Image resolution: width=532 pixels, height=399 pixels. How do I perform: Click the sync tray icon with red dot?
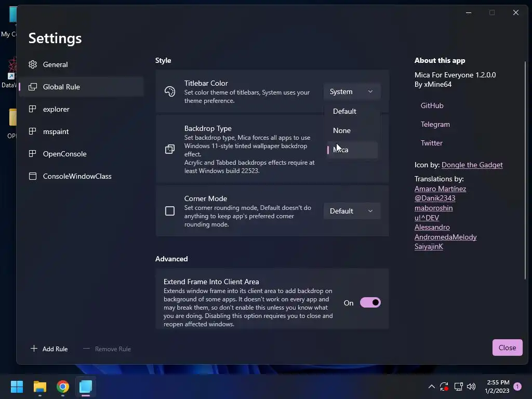click(444, 387)
